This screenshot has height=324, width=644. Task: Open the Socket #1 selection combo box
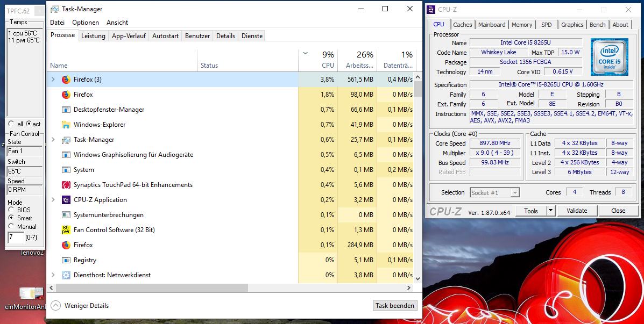click(495, 192)
